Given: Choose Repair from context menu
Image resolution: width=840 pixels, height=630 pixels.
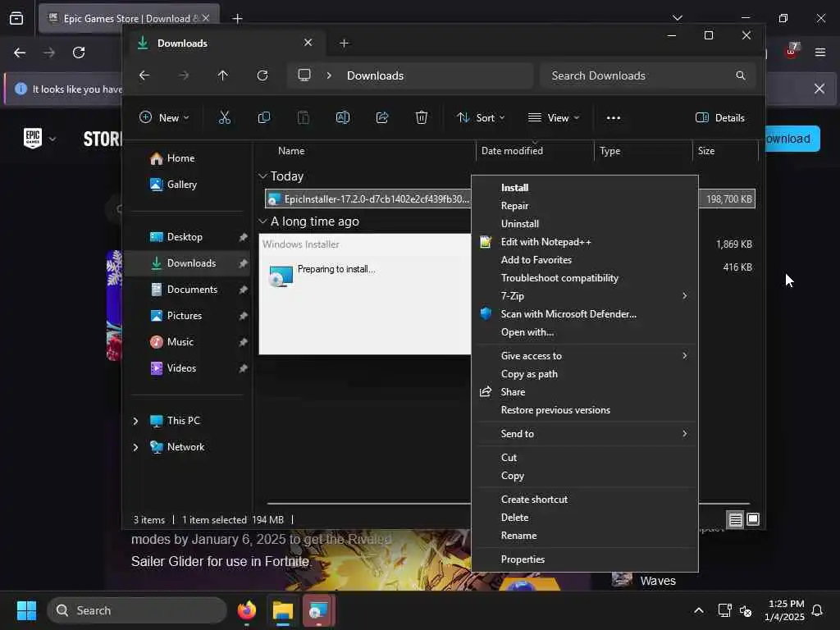Looking at the screenshot, I should pos(584,206).
